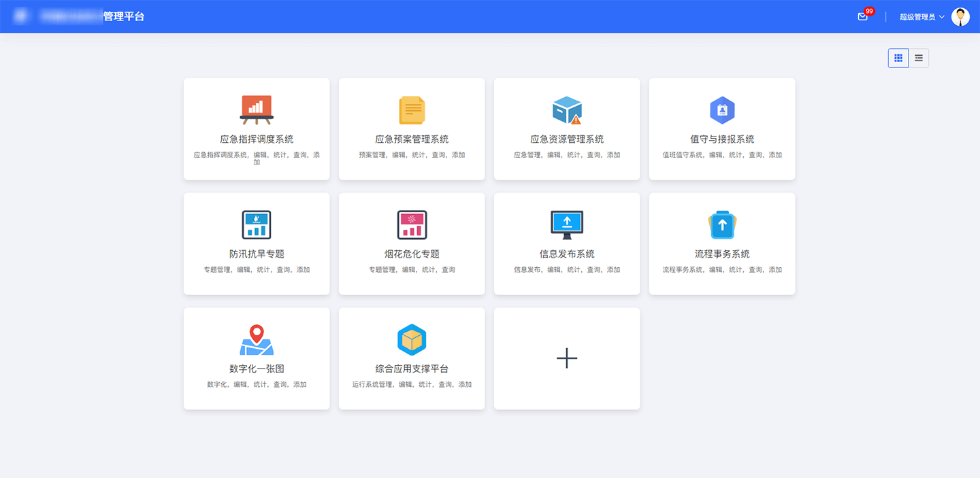Click the chevron next to 超级管理员

tap(942, 17)
